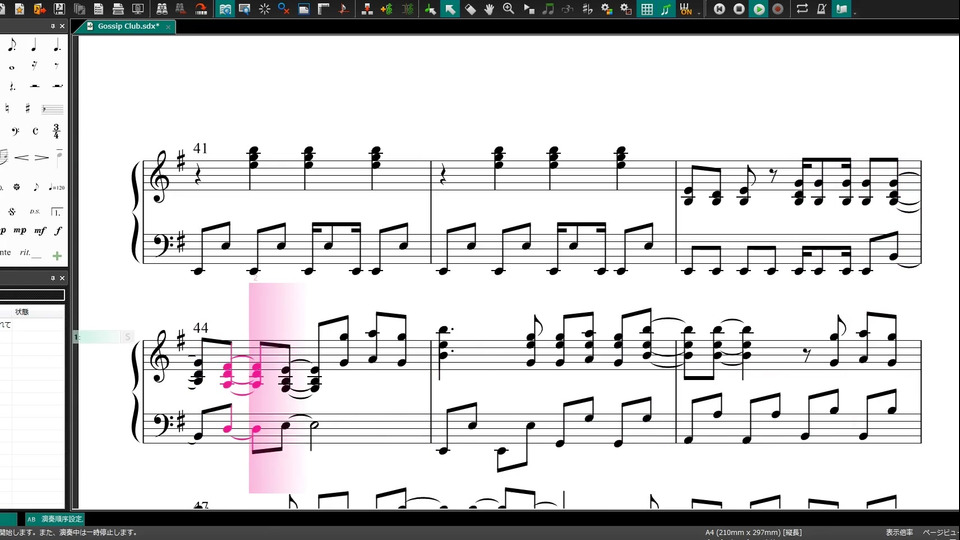
Task: Click the sparkle burst toolbar icon
Action: click(x=264, y=9)
